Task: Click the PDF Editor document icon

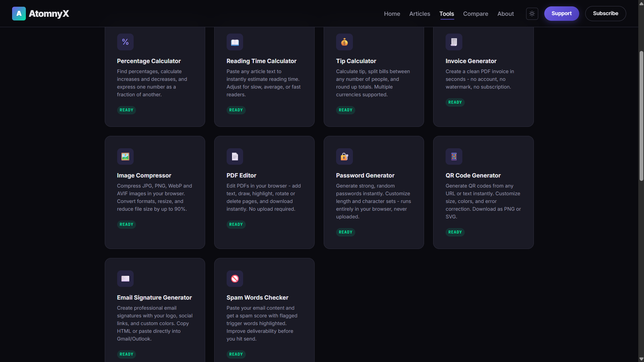Action: point(235,156)
